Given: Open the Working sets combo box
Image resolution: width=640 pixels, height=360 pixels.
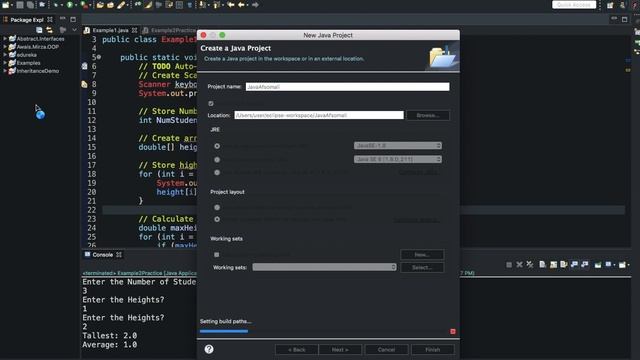Looking at the screenshot, I should [324, 267].
